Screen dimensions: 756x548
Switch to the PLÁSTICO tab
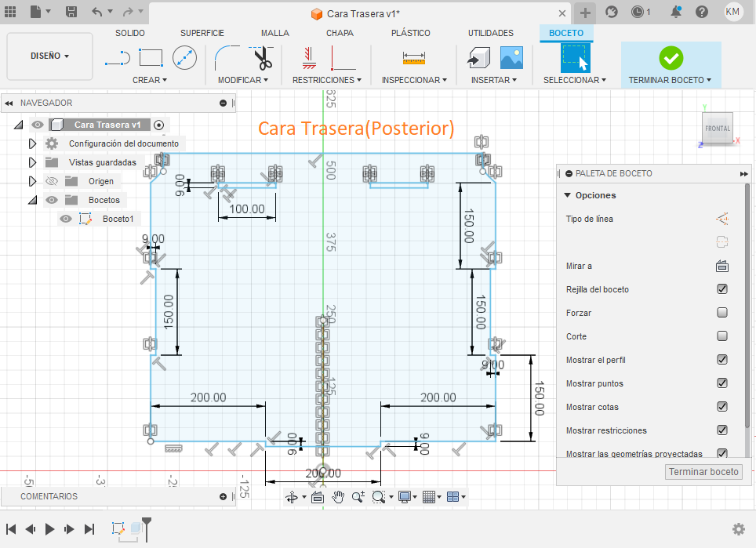[410, 33]
